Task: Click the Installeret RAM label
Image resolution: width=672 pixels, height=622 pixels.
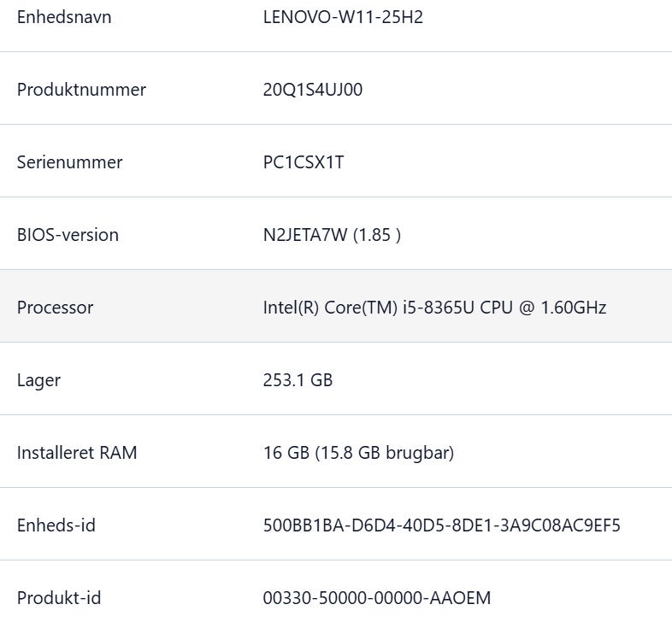Action: coord(77,453)
